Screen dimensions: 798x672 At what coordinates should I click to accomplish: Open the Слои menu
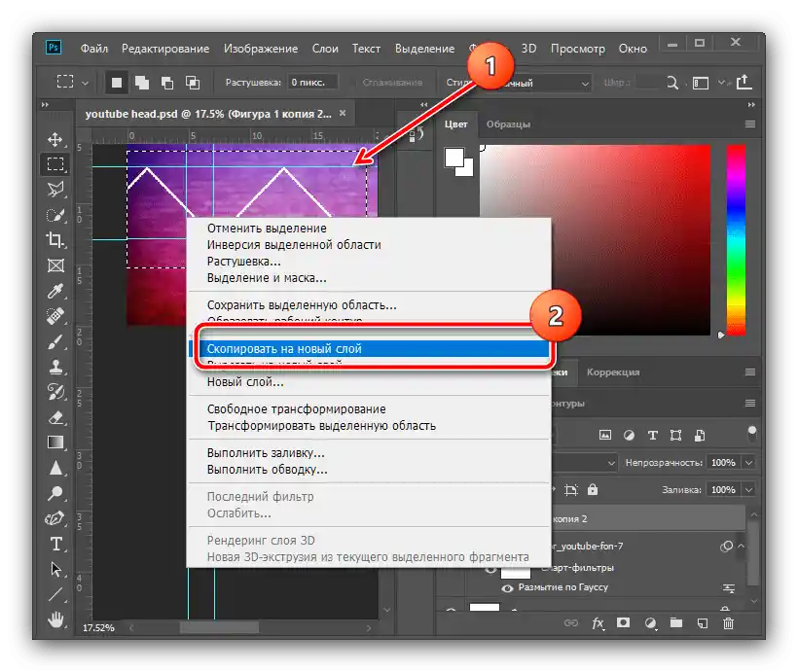click(x=325, y=49)
